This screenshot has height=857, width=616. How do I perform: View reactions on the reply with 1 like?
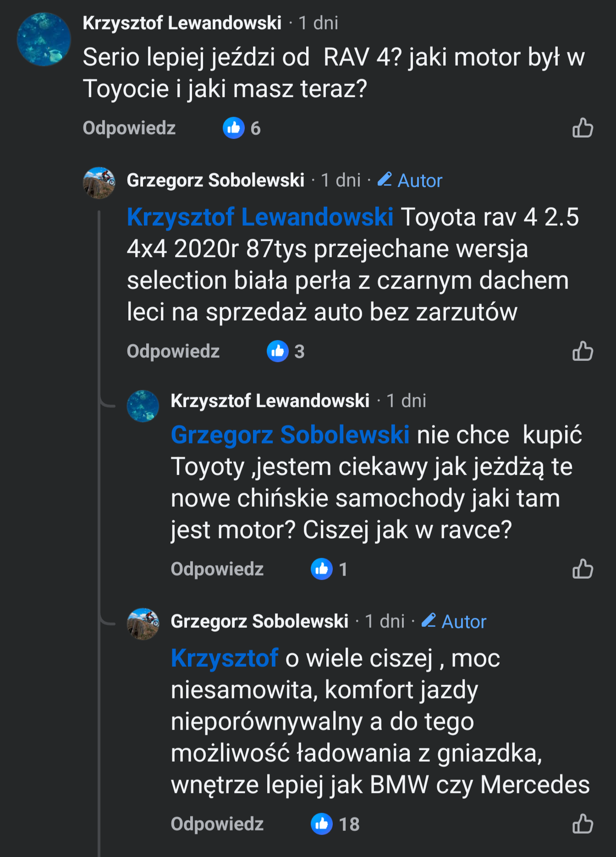[x=329, y=569]
